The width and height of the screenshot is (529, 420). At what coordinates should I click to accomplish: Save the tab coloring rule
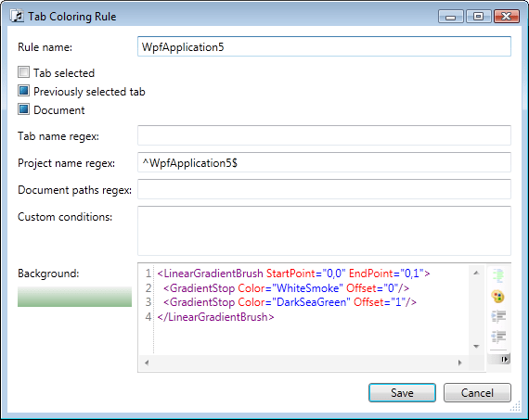(x=402, y=393)
